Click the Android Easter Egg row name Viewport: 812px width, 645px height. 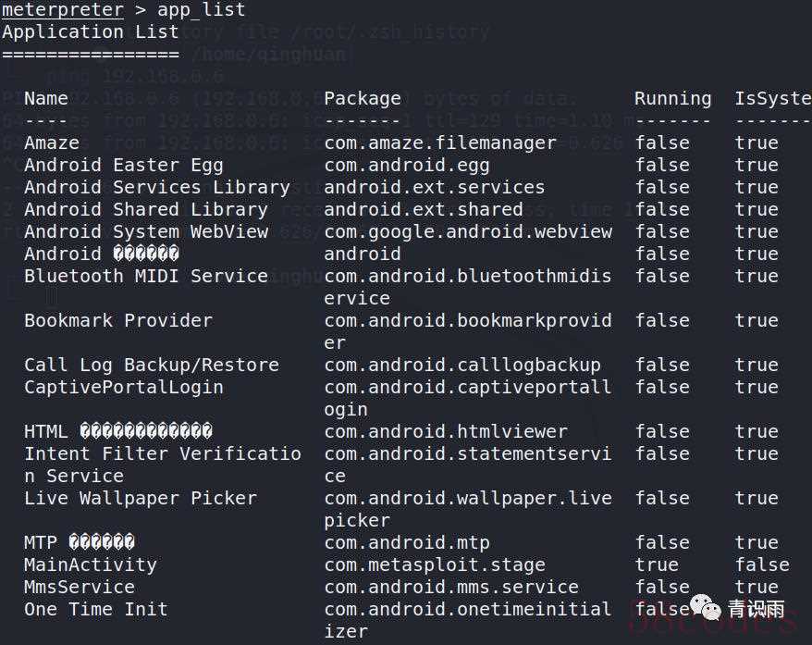pos(124,166)
